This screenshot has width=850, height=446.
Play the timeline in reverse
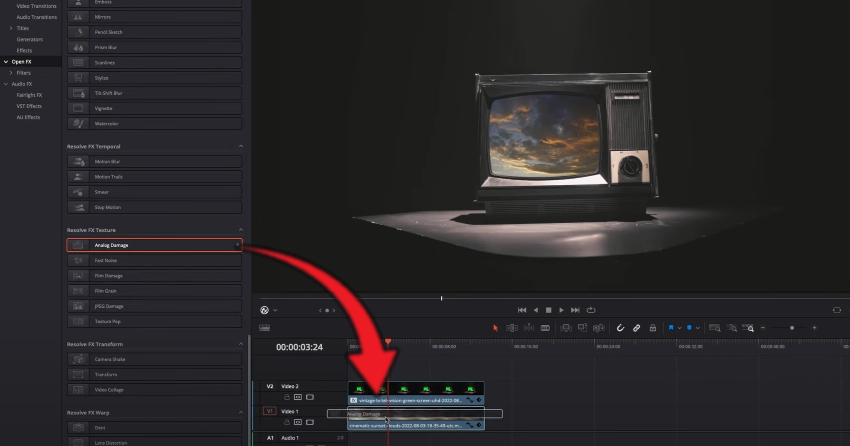(x=536, y=310)
